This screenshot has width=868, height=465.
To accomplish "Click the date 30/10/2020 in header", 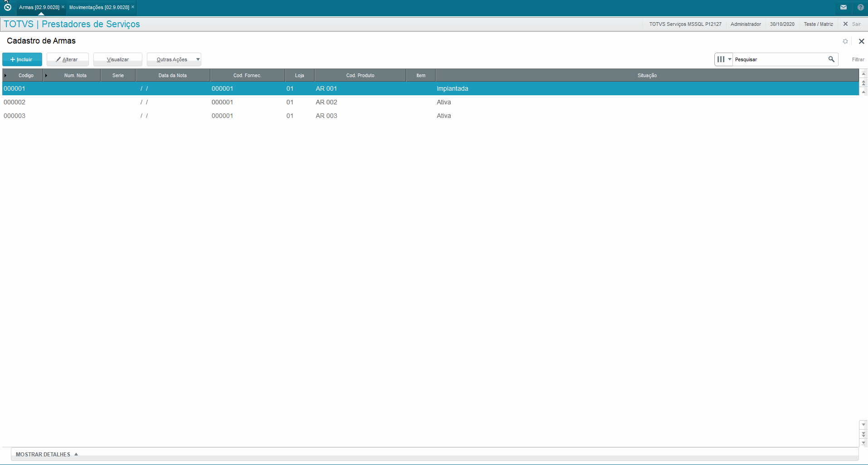I will (782, 24).
